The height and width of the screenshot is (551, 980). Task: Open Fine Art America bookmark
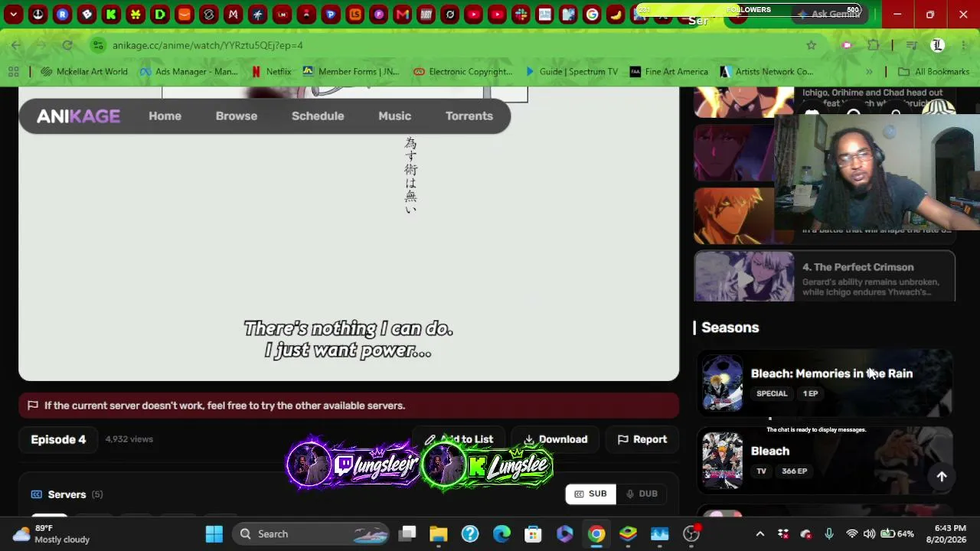click(x=668, y=72)
